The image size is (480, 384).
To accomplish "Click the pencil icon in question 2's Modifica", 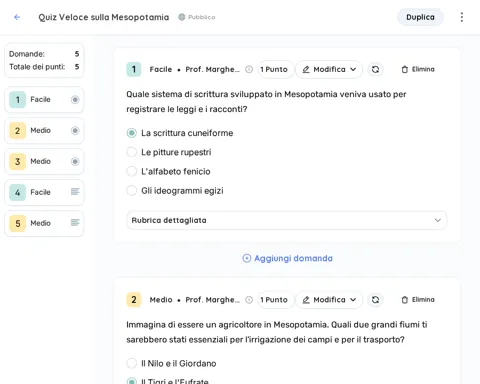I will [x=306, y=300].
